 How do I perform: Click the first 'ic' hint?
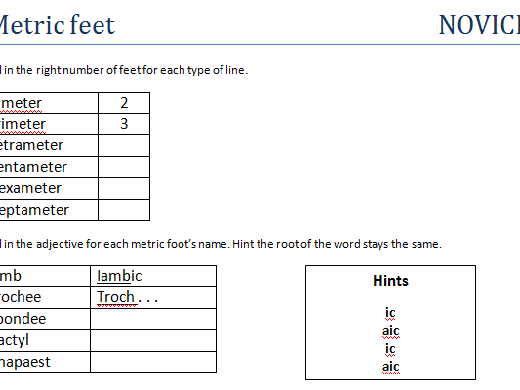pyautogui.click(x=390, y=313)
